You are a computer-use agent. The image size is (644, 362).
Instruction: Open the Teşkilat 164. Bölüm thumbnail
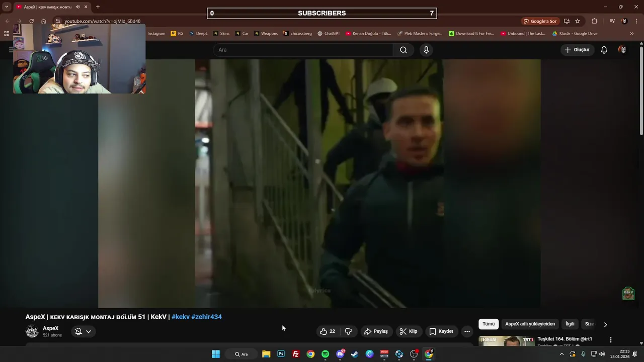(506, 341)
